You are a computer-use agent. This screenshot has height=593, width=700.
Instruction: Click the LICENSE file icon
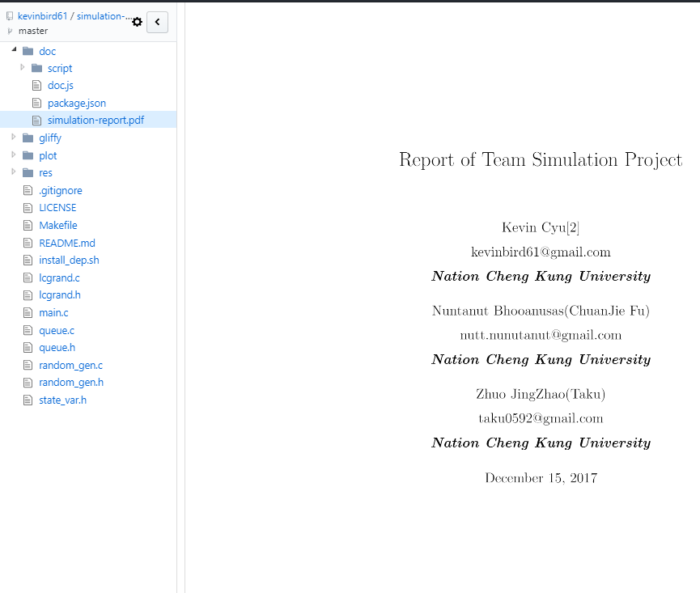(x=28, y=207)
